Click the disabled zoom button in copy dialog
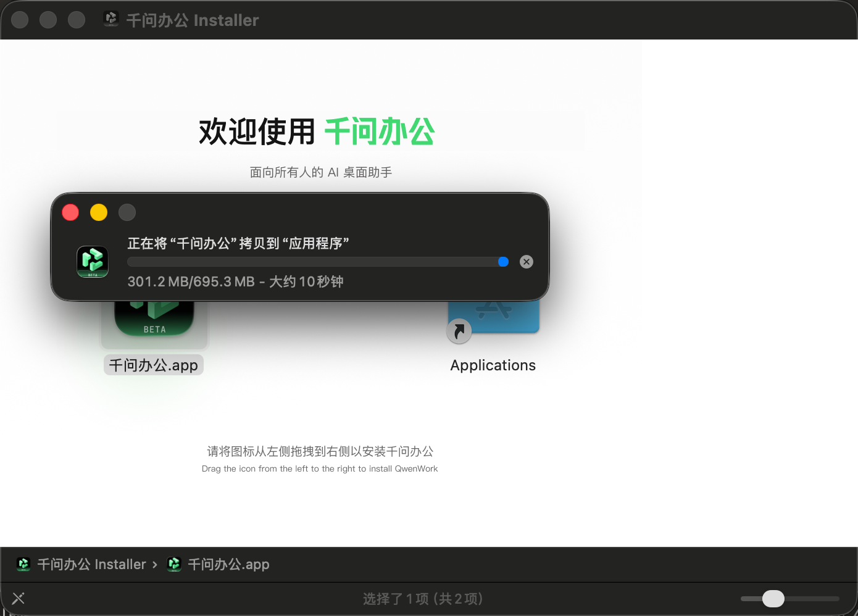Image resolution: width=858 pixels, height=616 pixels. pyautogui.click(x=127, y=212)
